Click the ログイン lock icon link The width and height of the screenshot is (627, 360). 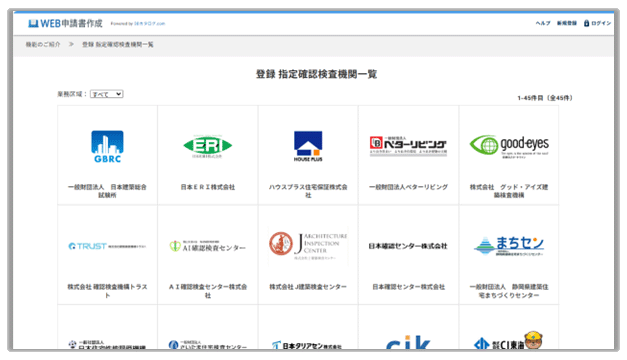click(597, 23)
